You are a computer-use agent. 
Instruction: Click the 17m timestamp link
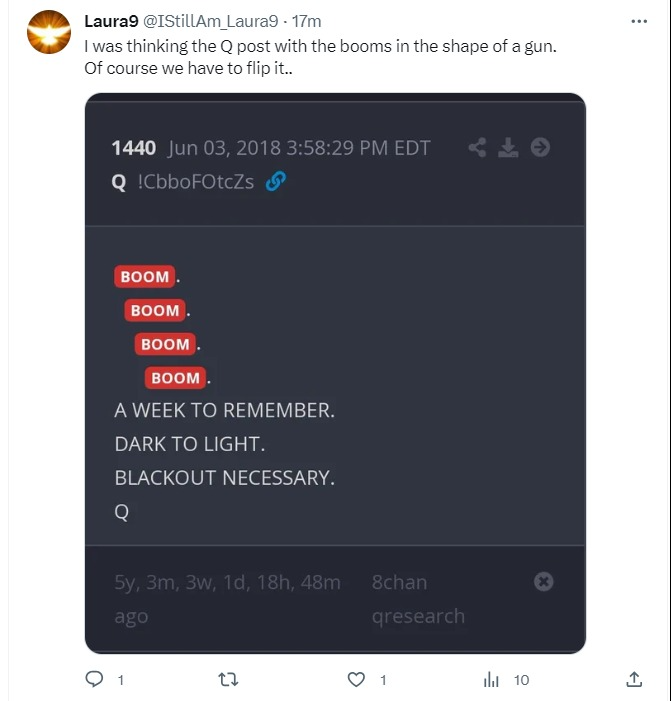pos(305,20)
